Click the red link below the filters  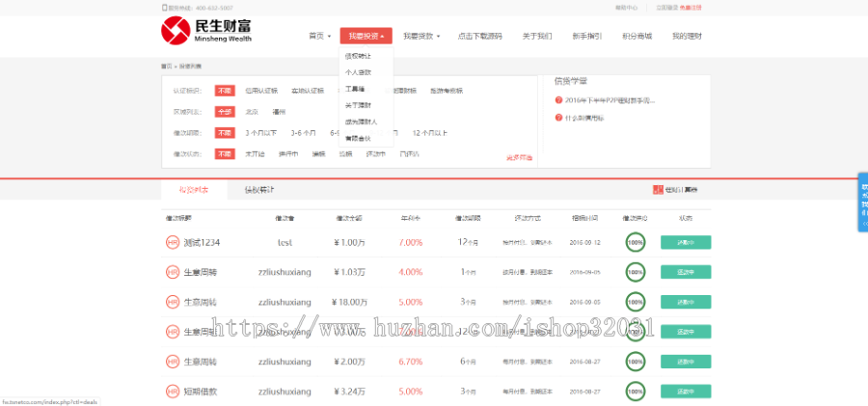(x=519, y=158)
